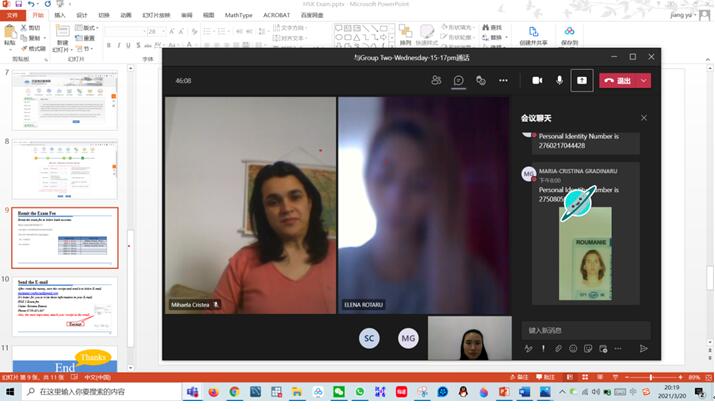715x409 pixels.
Task: Toggle italic formatting in PowerPoint
Action: 119,45
